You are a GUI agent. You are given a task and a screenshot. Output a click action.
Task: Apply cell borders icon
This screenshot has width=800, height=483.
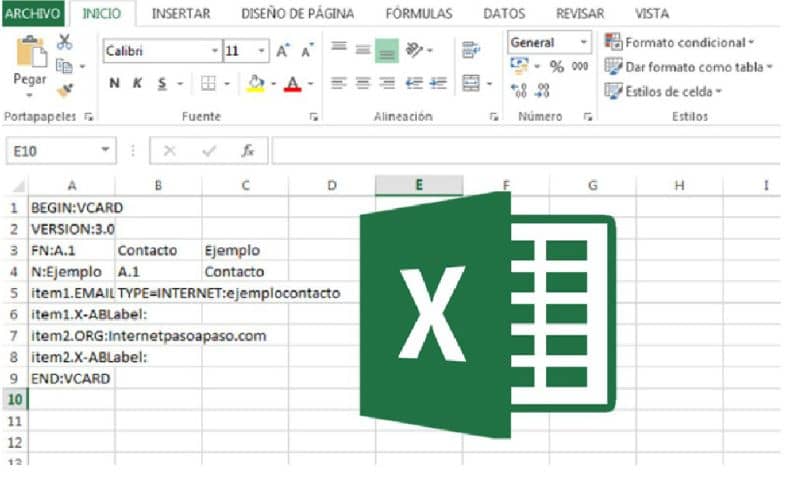click(x=208, y=83)
